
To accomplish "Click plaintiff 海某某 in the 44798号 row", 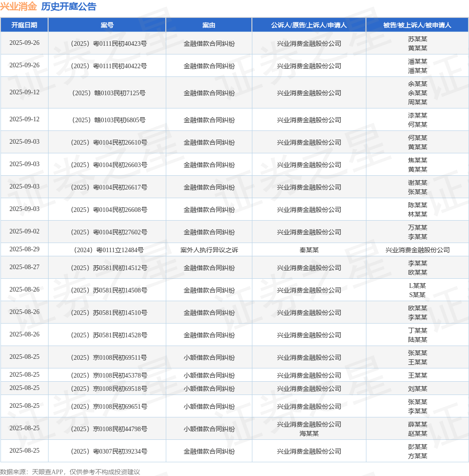I will coord(309,433).
